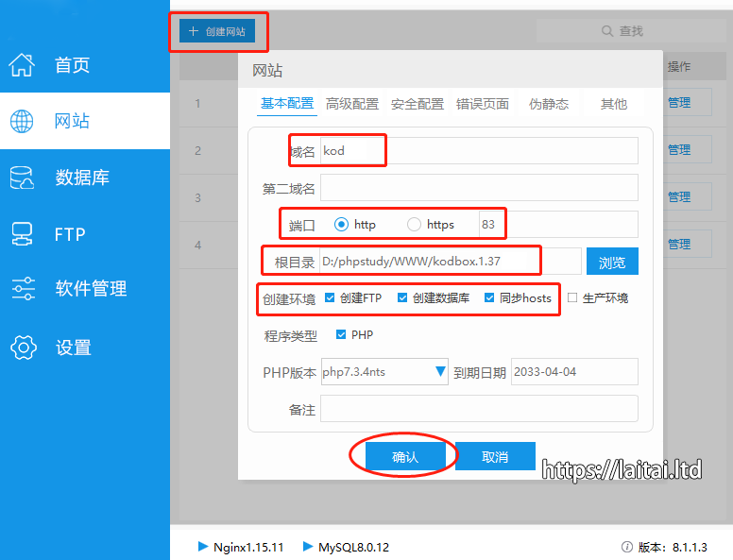Click the 到期日期 expiry date field
This screenshot has width=733, height=560.
point(574,372)
